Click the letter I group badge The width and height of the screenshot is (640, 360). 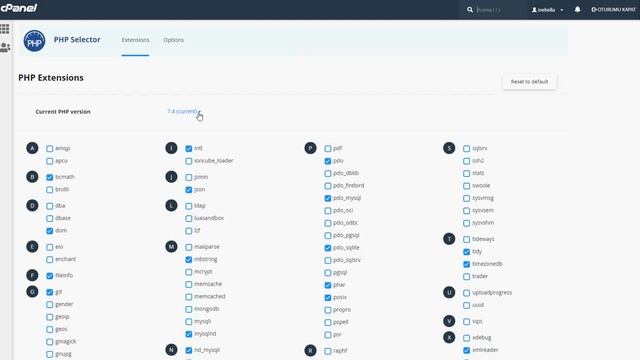pos(171,148)
